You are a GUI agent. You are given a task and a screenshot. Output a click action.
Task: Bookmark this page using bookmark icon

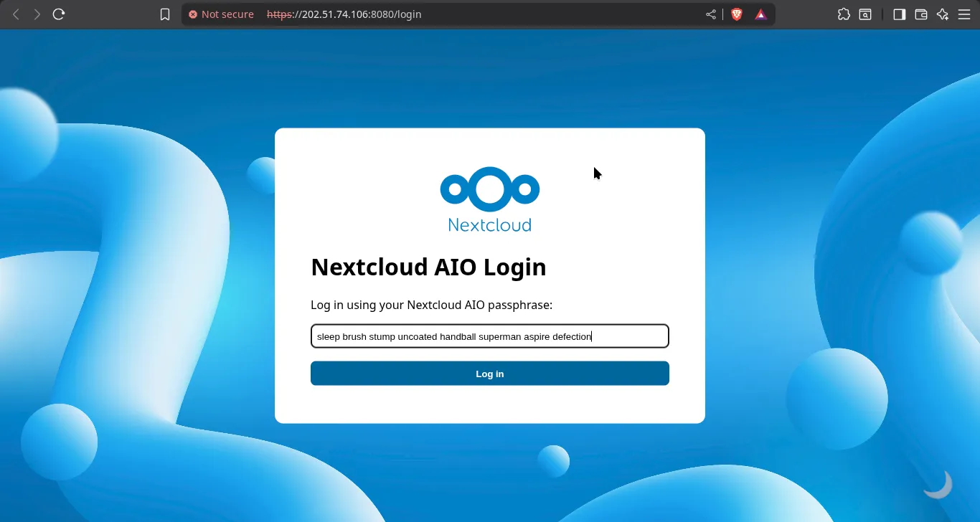pyautogui.click(x=165, y=14)
